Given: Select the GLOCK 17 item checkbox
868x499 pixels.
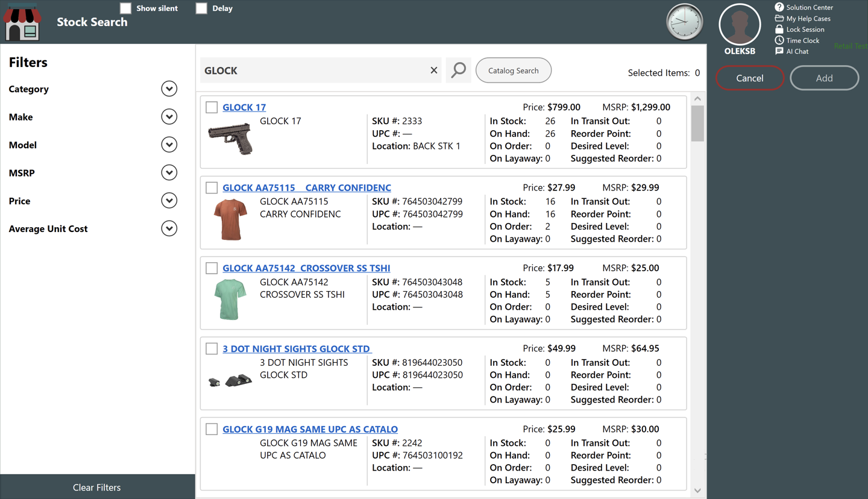Looking at the screenshot, I should point(212,107).
